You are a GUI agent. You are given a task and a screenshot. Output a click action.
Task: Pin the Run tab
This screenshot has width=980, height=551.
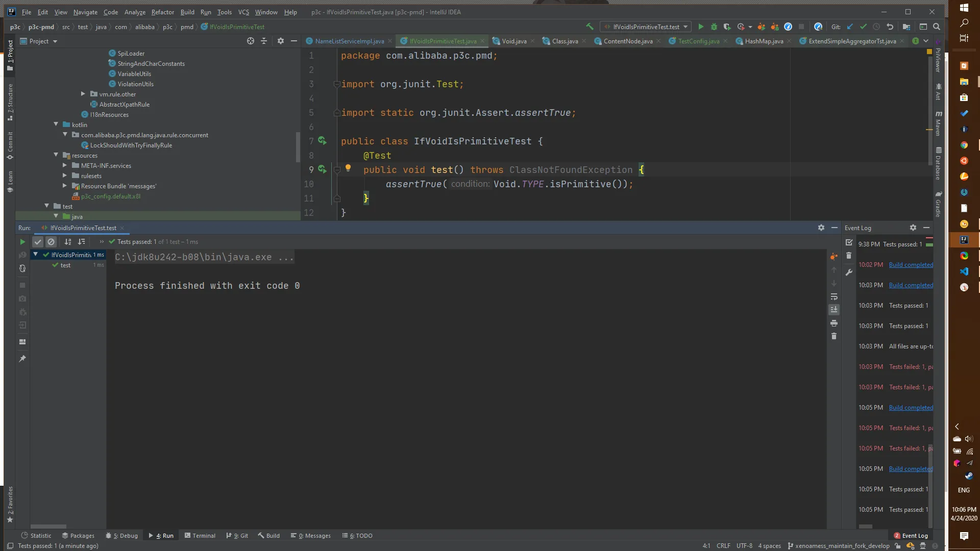(22, 359)
